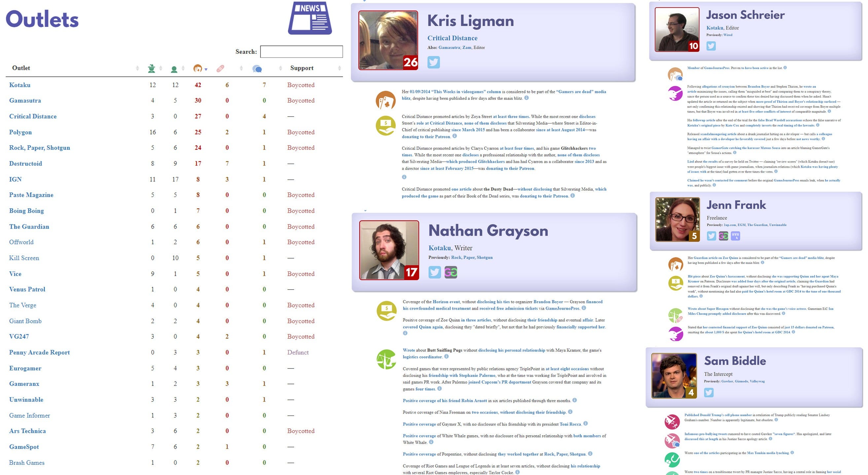The image size is (868, 475).
Task: Click the newspaper Outlets logo icon
Action: click(x=310, y=18)
